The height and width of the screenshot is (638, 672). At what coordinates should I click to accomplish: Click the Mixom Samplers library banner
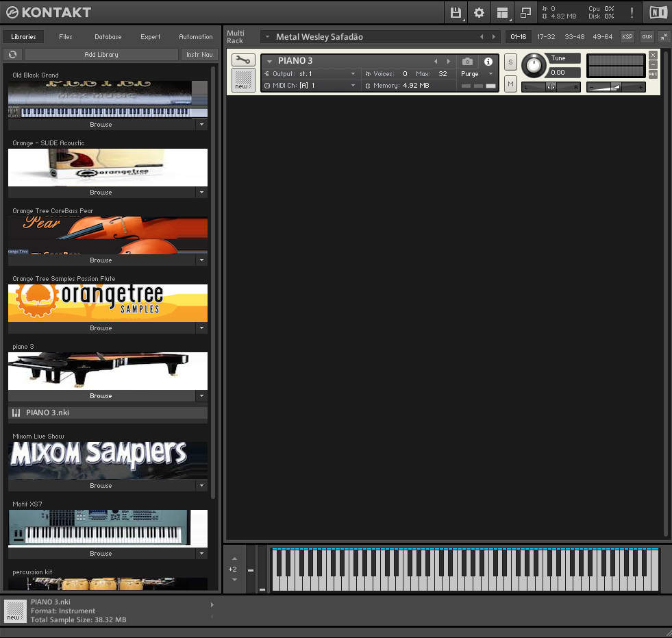tap(108, 461)
